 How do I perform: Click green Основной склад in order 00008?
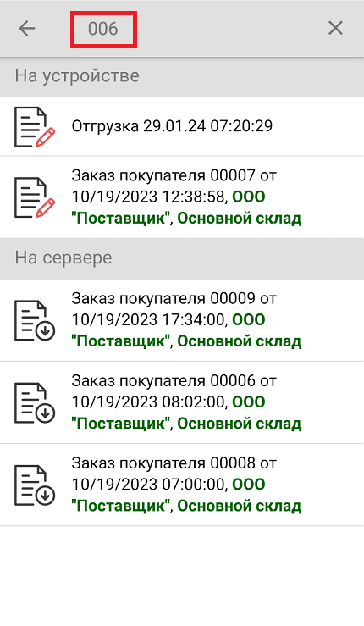(239, 506)
